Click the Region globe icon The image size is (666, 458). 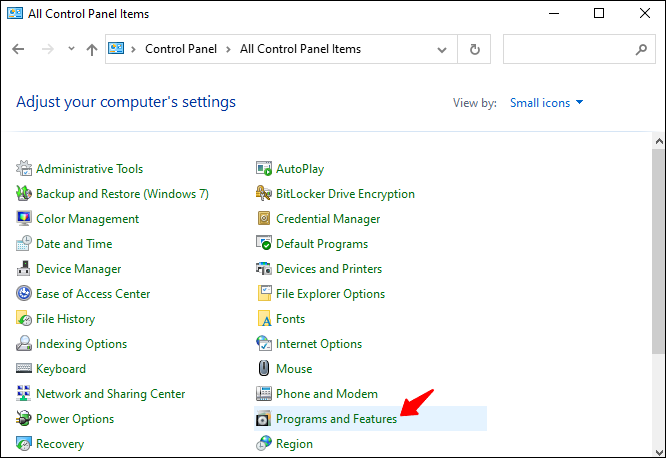coord(264,444)
